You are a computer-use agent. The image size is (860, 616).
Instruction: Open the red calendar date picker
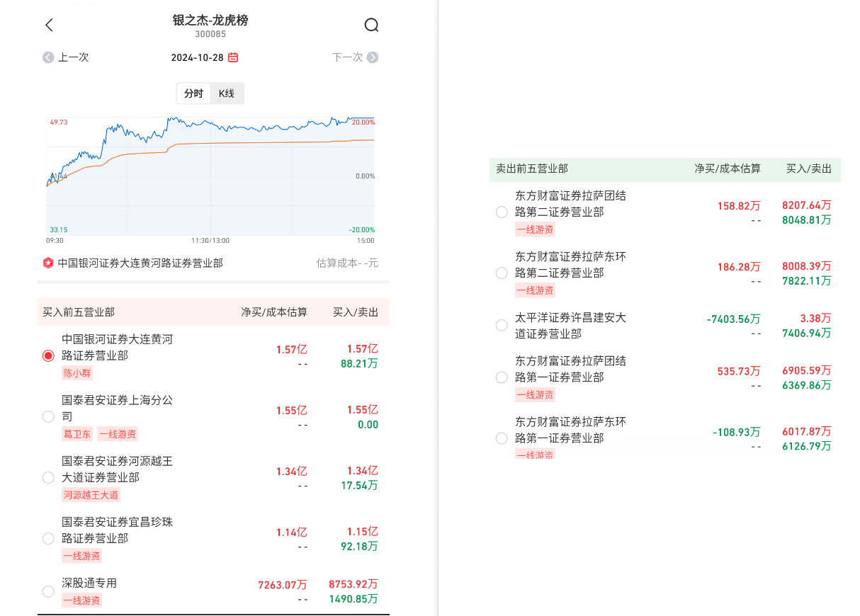(233, 57)
